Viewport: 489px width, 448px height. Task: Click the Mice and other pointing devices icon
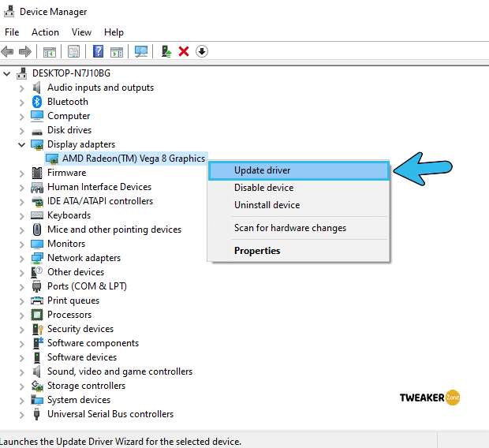[37, 230]
